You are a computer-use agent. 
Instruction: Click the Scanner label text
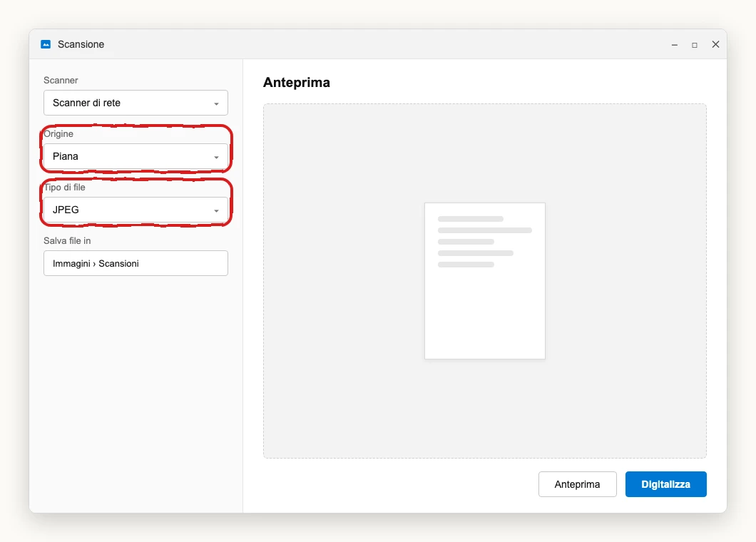pyautogui.click(x=61, y=80)
